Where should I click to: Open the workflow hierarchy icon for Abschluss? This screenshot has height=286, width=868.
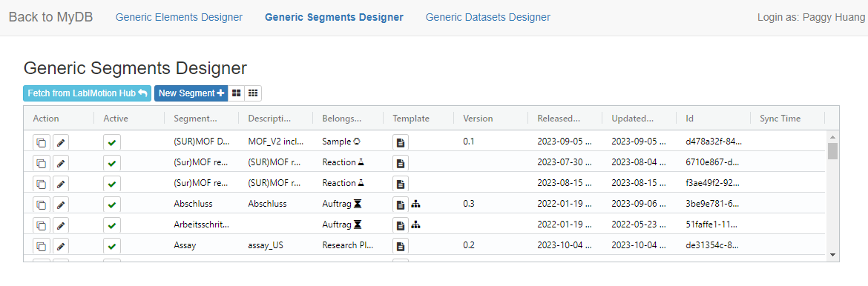tap(415, 204)
